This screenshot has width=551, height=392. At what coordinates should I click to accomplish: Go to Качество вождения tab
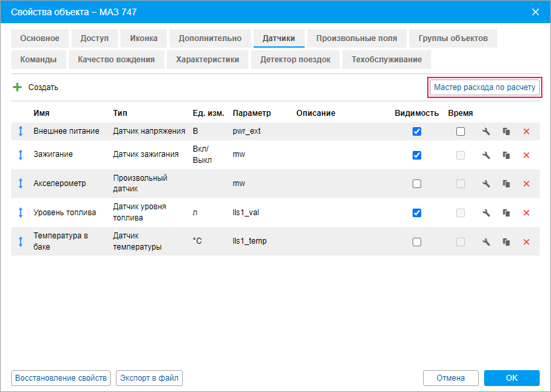pyautogui.click(x=116, y=60)
